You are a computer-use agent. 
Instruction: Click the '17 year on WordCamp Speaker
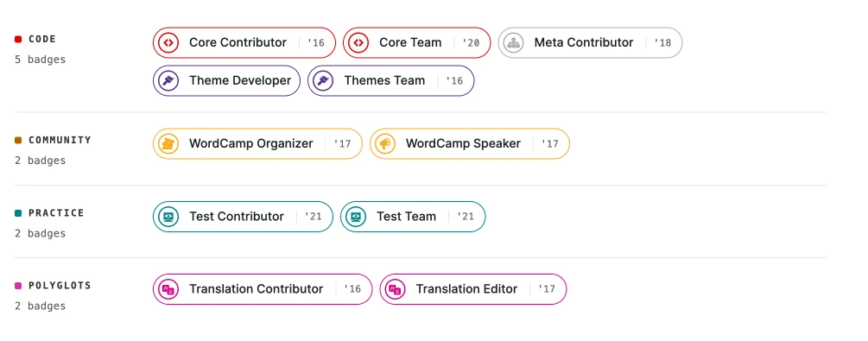coord(549,144)
